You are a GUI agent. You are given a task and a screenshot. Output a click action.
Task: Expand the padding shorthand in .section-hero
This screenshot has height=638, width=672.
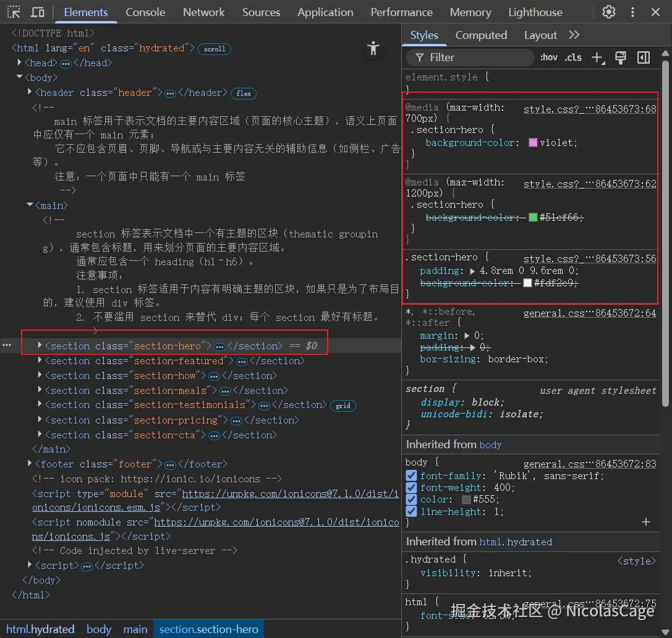472,271
